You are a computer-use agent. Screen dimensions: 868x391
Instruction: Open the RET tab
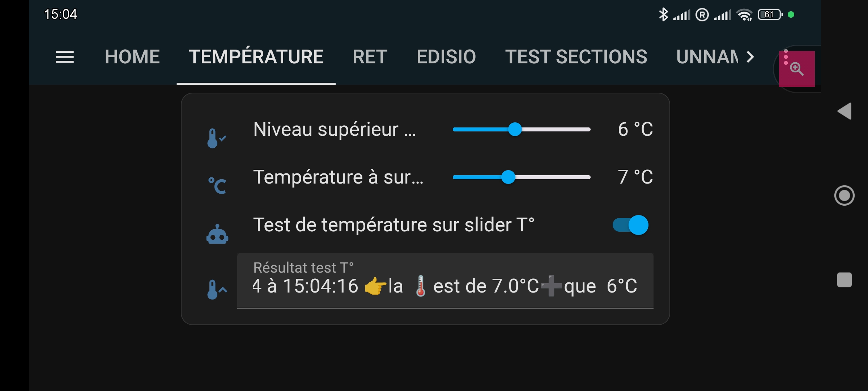370,57
